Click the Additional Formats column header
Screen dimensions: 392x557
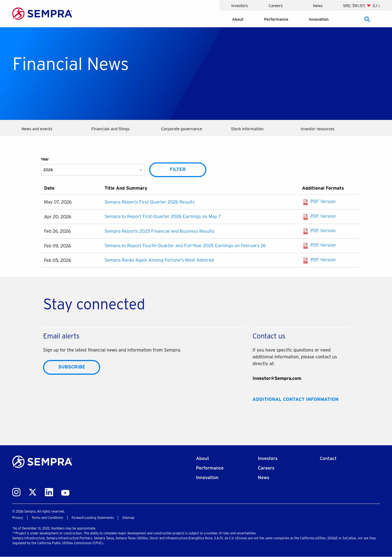(x=323, y=188)
